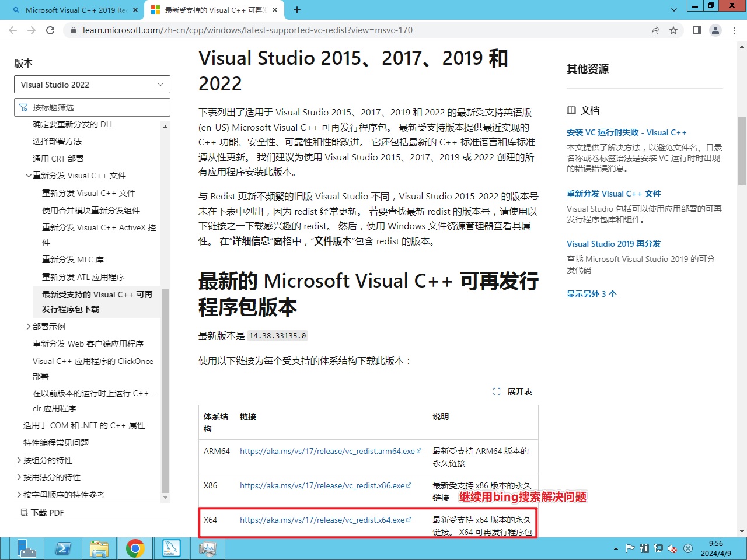Open 适用于 COM 和 .NET 的 C++ 属性
The height and width of the screenshot is (560, 747).
pos(84,425)
